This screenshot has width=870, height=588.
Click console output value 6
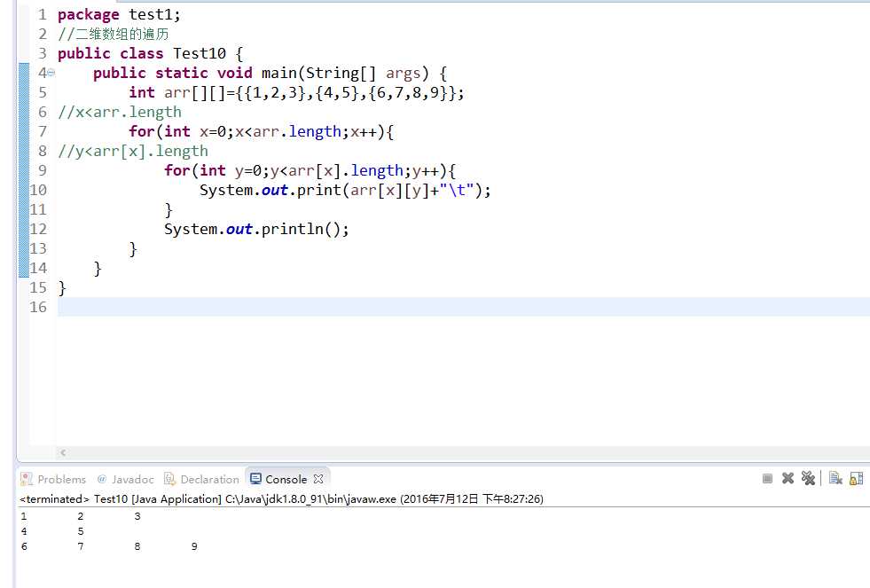coord(24,546)
